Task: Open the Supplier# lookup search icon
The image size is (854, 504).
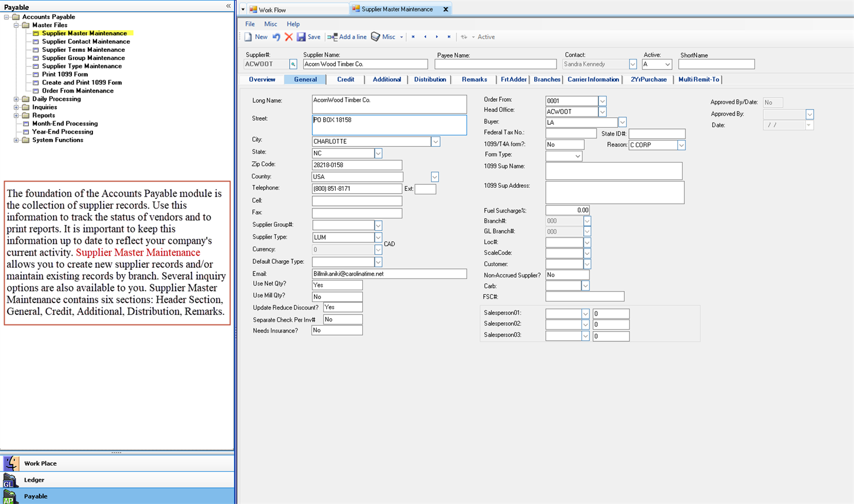Action: click(293, 64)
